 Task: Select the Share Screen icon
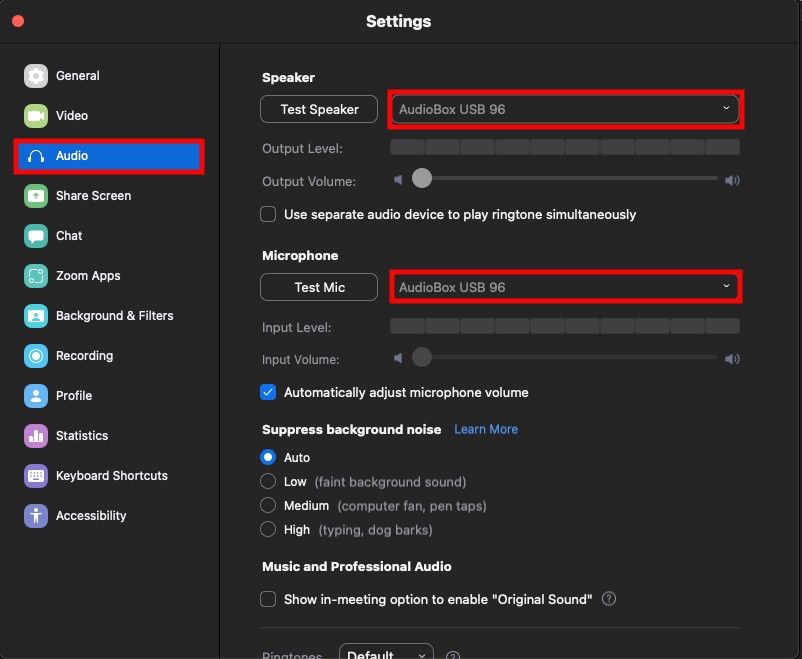pos(36,196)
